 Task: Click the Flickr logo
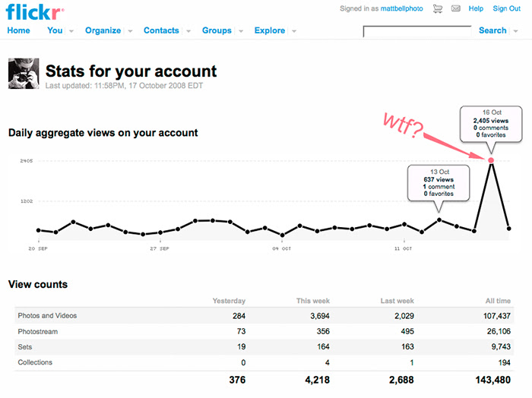click(35, 13)
